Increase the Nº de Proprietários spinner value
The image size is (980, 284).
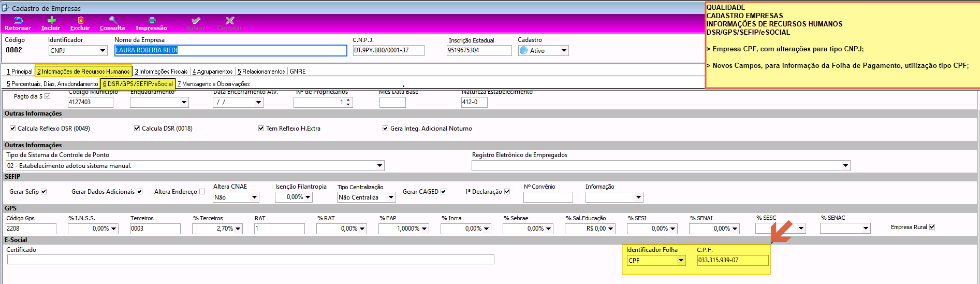click(x=348, y=100)
